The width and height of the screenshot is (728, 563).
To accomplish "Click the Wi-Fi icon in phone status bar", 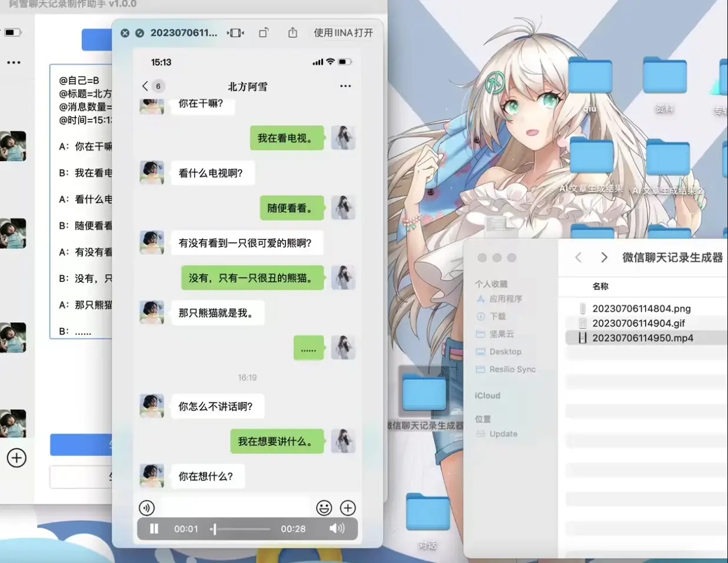I will (x=331, y=62).
